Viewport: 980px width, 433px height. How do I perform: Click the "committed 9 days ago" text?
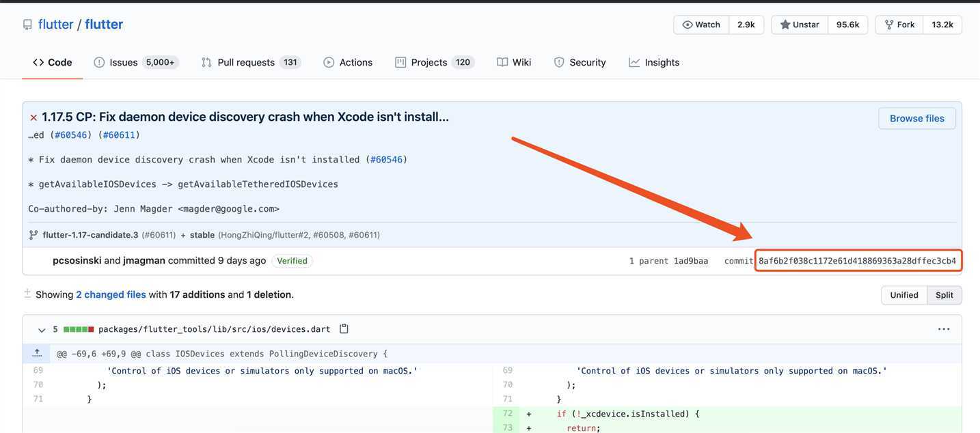coord(217,260)
